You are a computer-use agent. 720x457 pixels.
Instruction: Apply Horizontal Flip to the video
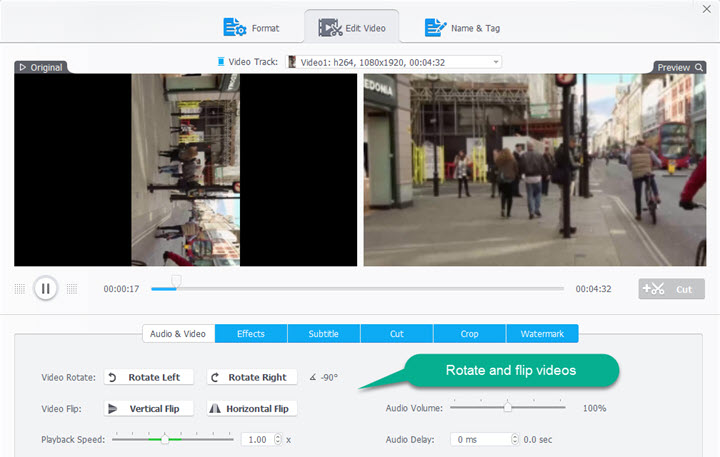(x=252, y=408)
